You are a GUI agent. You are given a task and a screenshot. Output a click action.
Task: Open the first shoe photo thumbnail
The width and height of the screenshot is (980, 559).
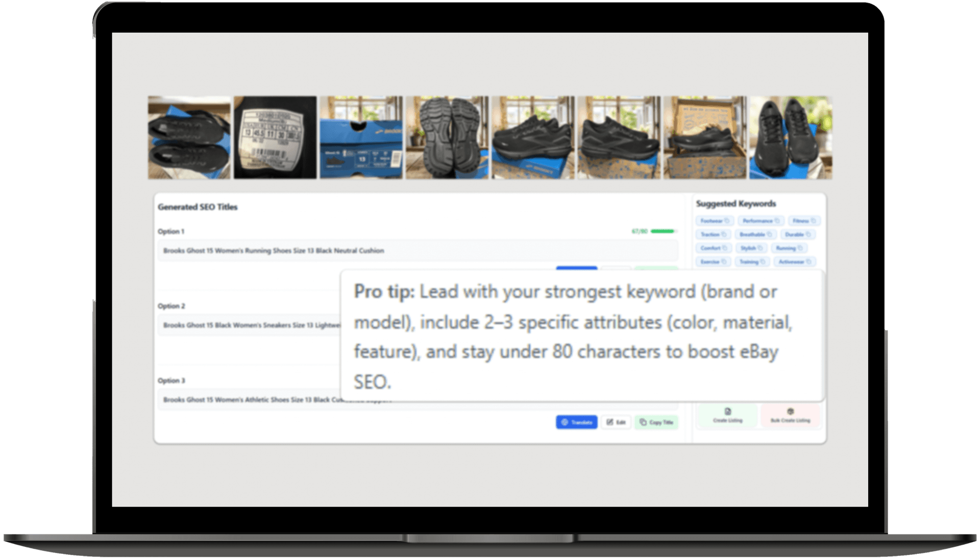point(189,138)
